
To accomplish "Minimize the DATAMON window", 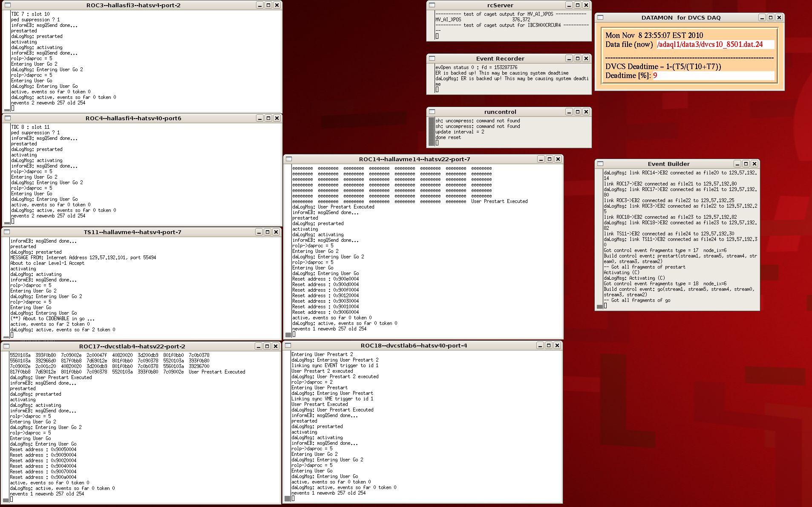I will 762,17.
